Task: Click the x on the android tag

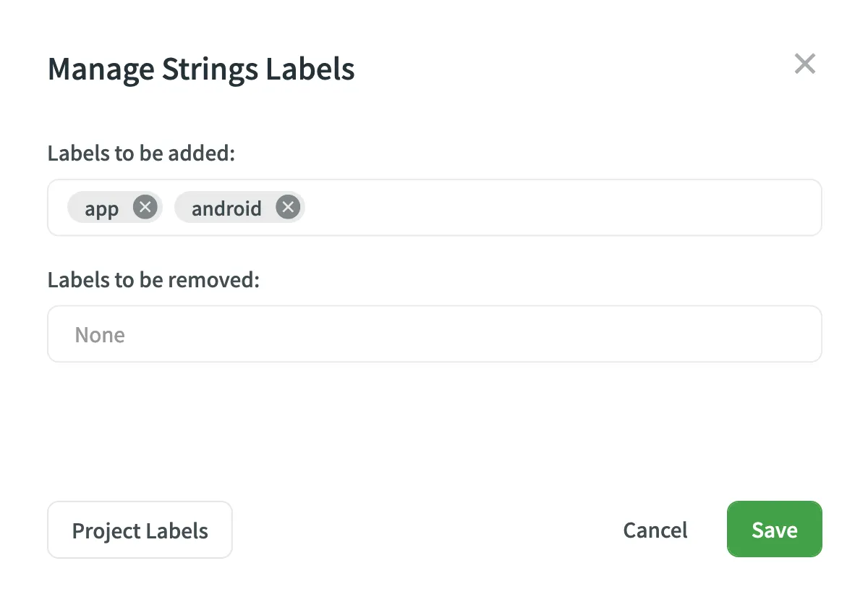Action: click(288, 206)
